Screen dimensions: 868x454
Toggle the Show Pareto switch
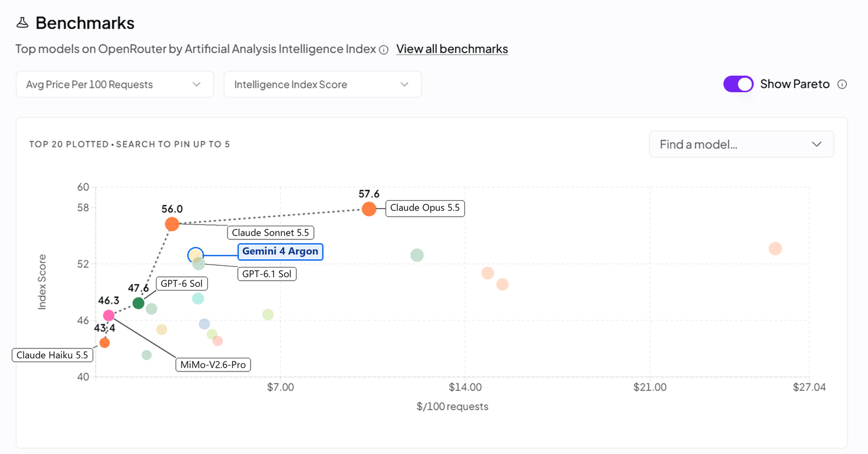(738, 84)
